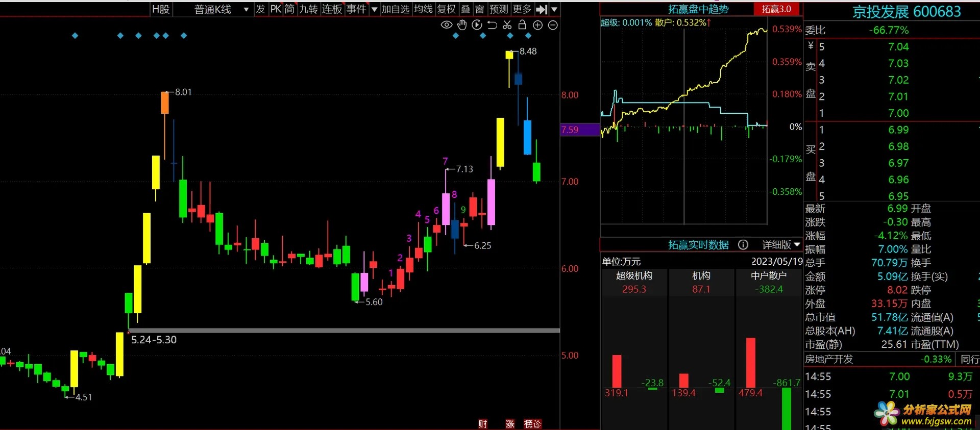Click the 财 marker at chart bottom
The height and width of the screenshot is (430, 980).
[x=483, y=424]
